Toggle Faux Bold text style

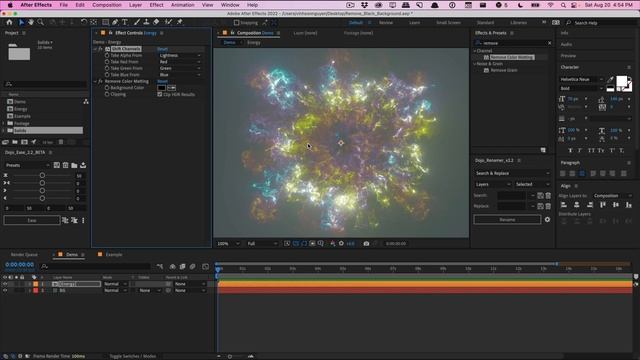(x=570, y=151)
